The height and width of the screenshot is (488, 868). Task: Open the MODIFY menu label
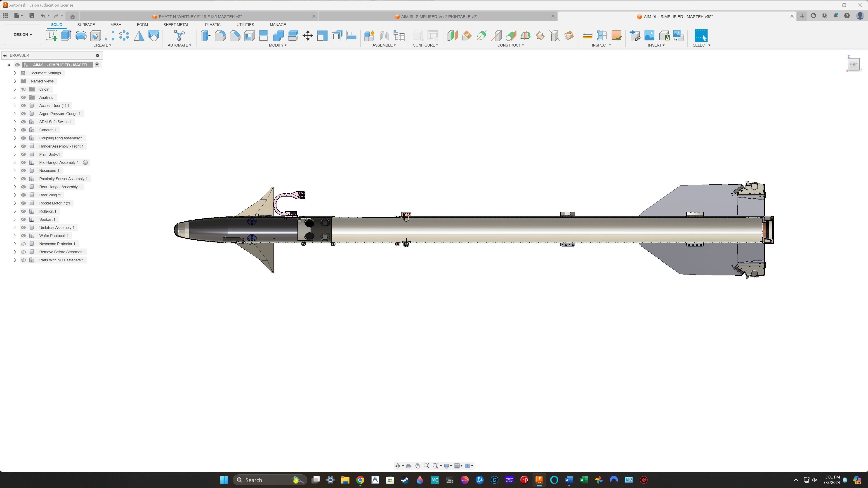tap(278, 45)
